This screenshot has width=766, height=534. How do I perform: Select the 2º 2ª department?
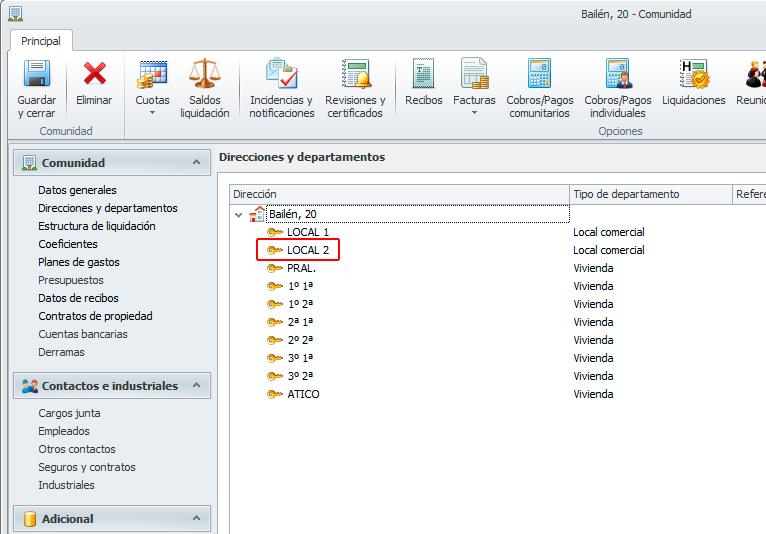point(300,340)
